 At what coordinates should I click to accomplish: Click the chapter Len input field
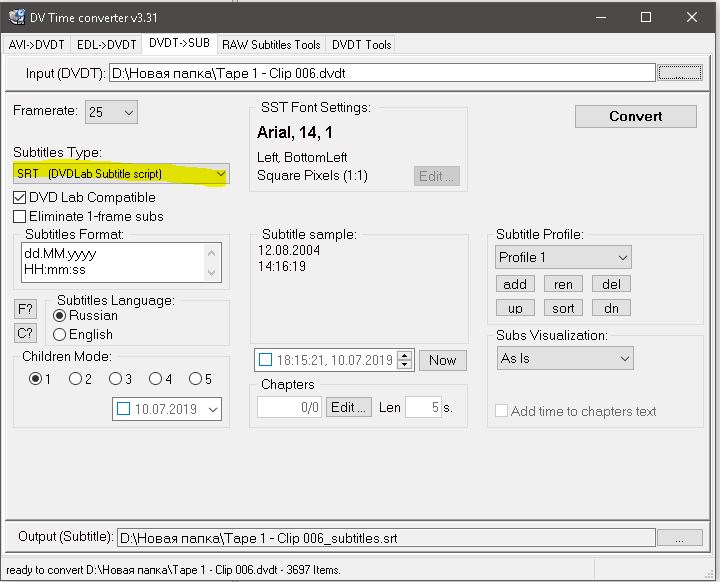click(x=422, y=407)
